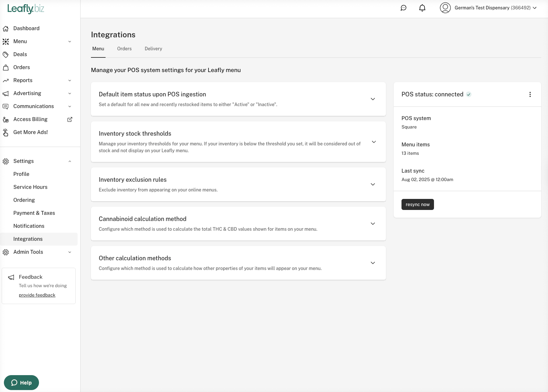Open the Help chat widget

pos(21,382)
